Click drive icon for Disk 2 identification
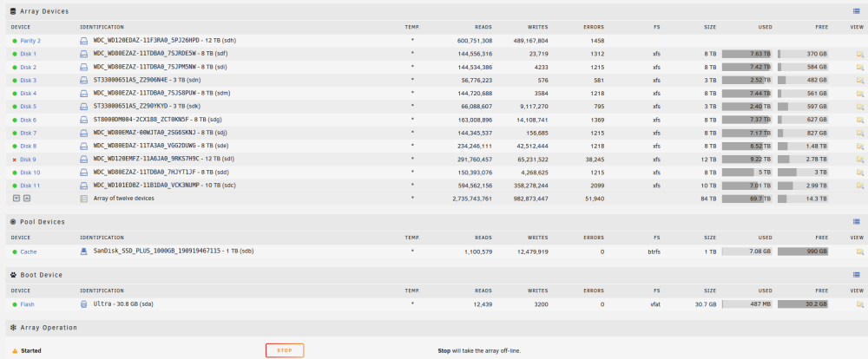868x359 pixels. click(84, 68)
